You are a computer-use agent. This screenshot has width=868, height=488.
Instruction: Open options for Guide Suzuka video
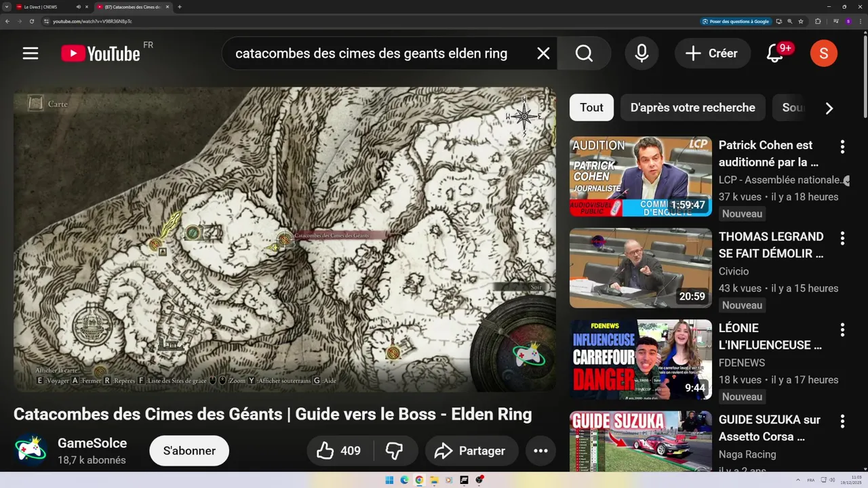point(842,421)
